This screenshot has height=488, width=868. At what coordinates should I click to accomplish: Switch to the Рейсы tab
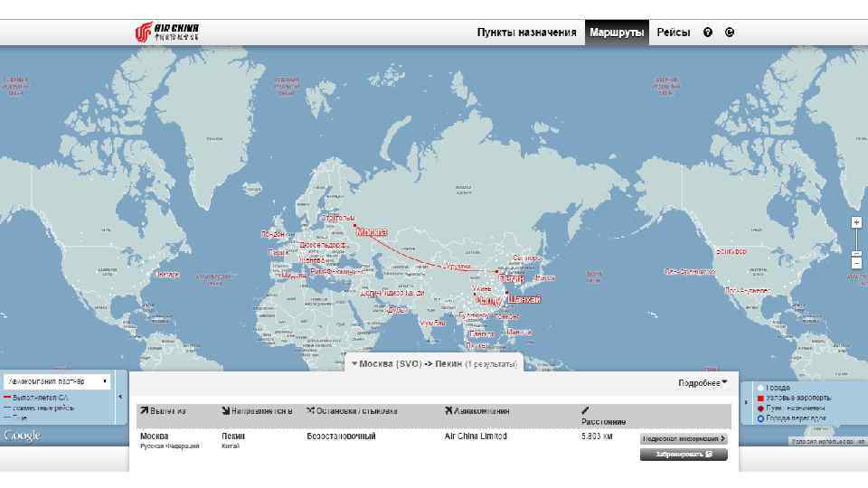[x=673, y=33]
